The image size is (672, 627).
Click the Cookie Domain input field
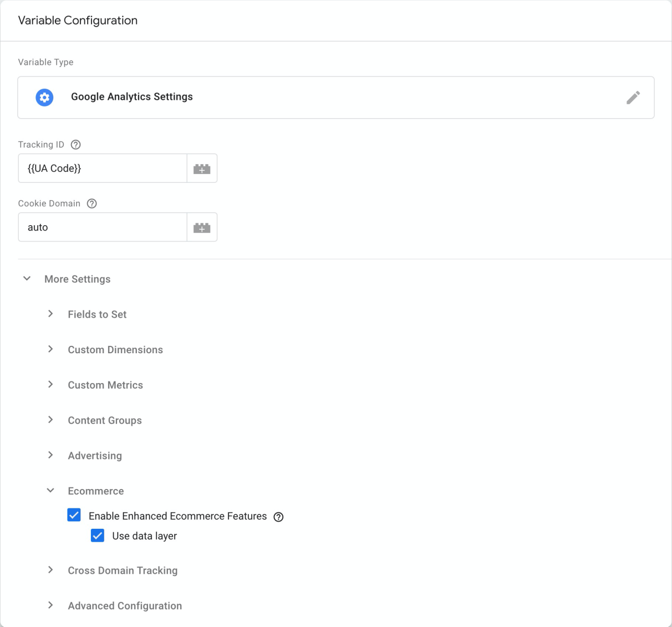point(102,227)
